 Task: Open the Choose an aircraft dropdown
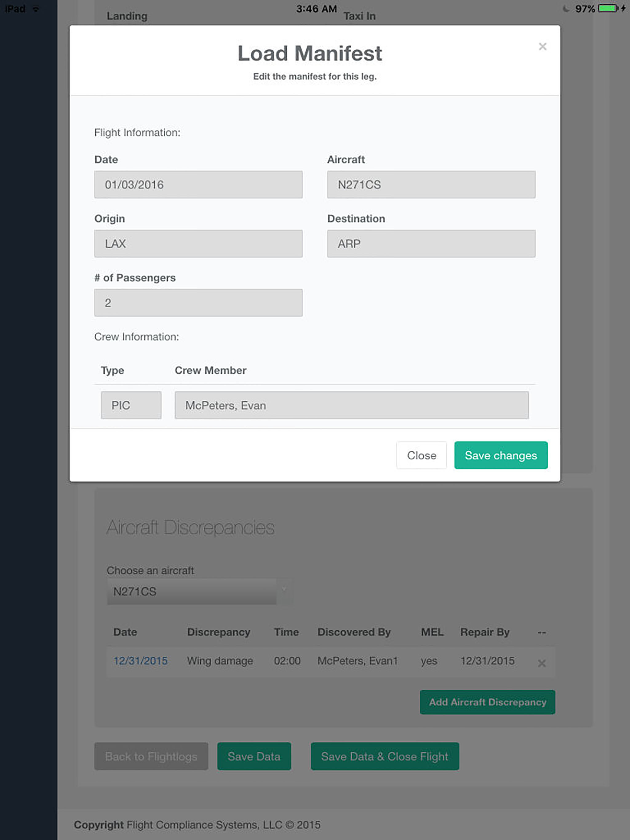(199, 591)
